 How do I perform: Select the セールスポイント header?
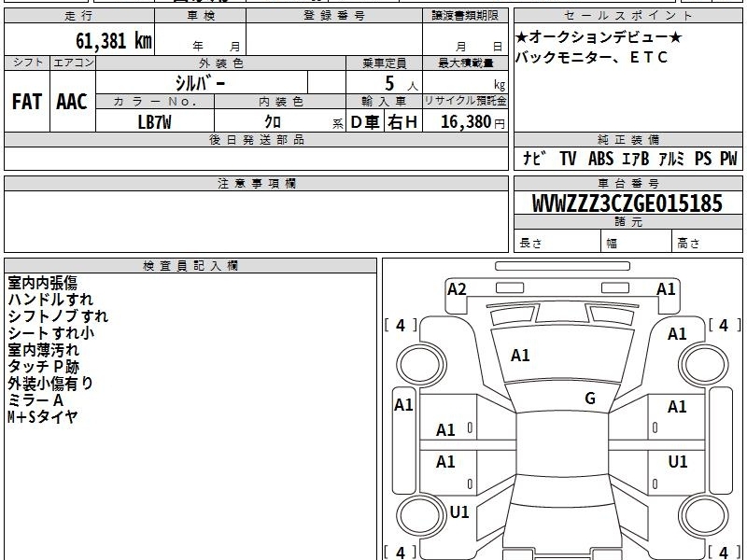coord(627,16)
